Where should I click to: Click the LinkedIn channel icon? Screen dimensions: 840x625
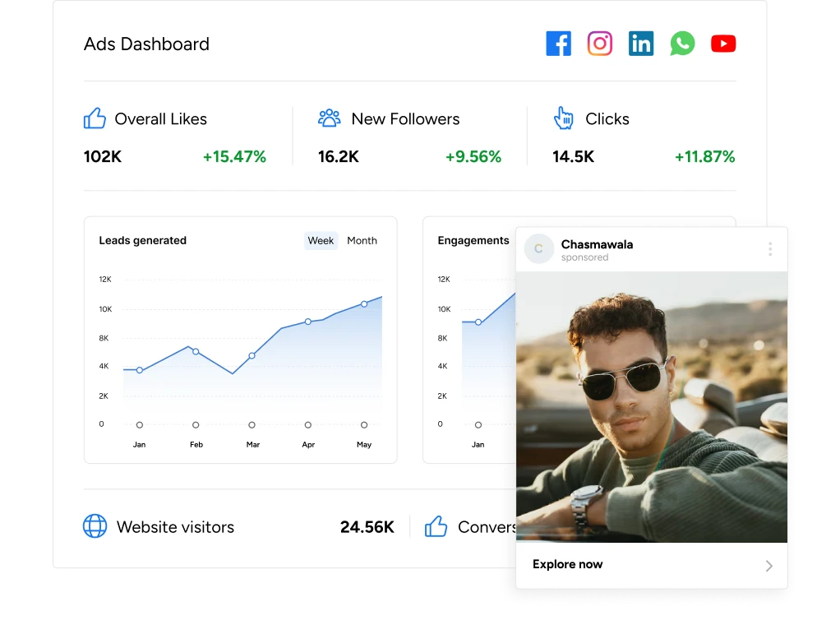641,44
